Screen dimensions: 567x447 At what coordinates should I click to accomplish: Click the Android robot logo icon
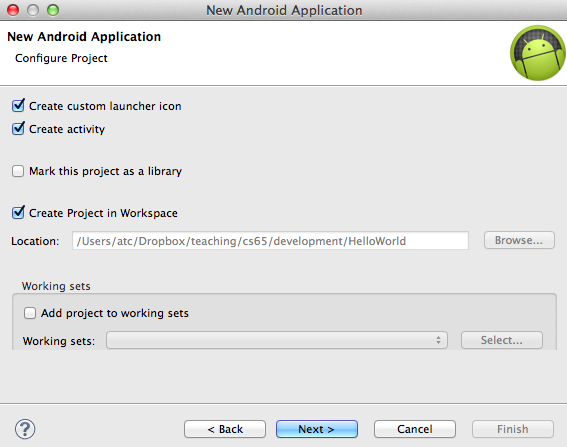[538, 53]
